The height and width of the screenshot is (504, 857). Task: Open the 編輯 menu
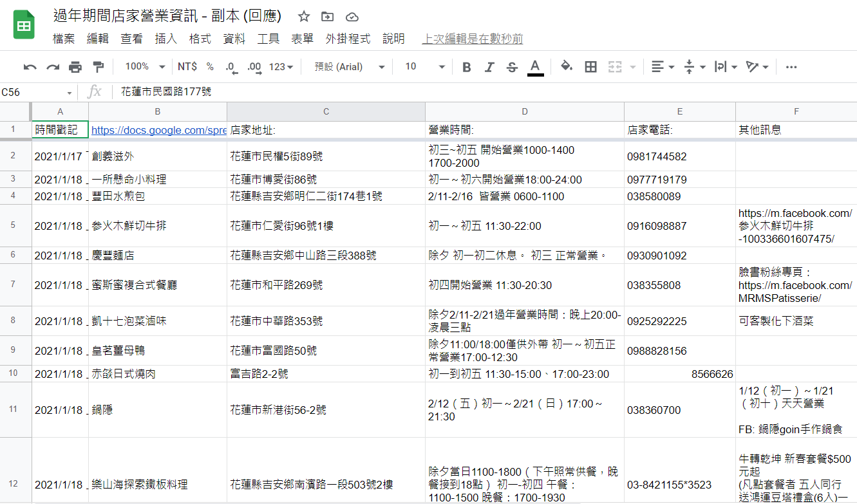98,39
